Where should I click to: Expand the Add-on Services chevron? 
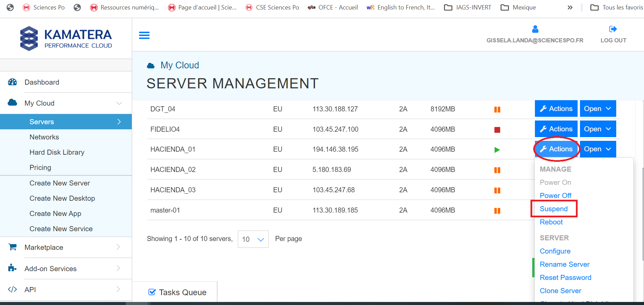118,268
